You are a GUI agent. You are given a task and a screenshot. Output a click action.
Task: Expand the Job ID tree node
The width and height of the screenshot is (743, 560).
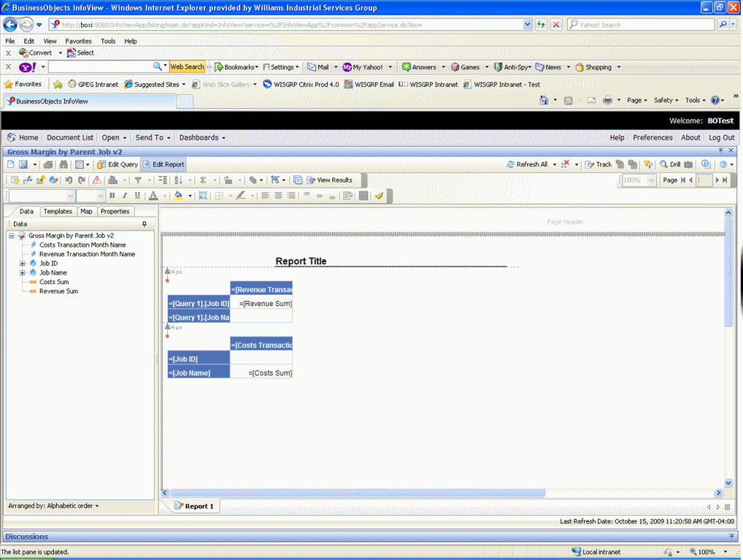pos(23,263)
